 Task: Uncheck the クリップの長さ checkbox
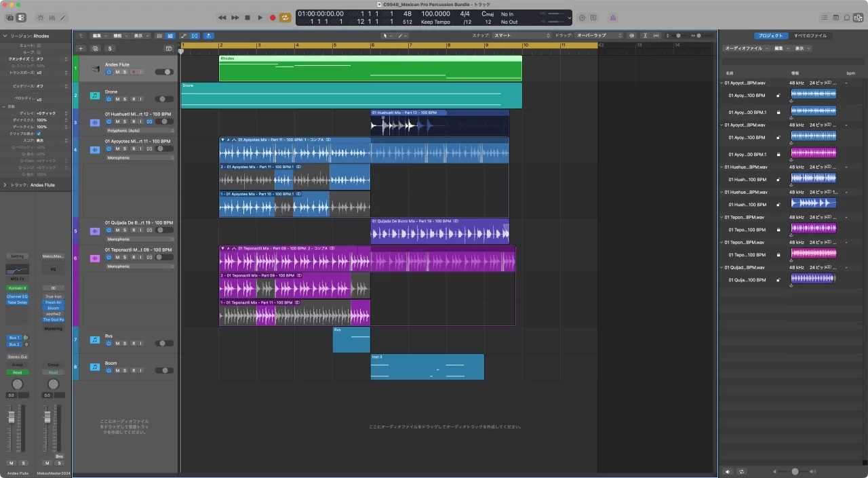point(39,134)
